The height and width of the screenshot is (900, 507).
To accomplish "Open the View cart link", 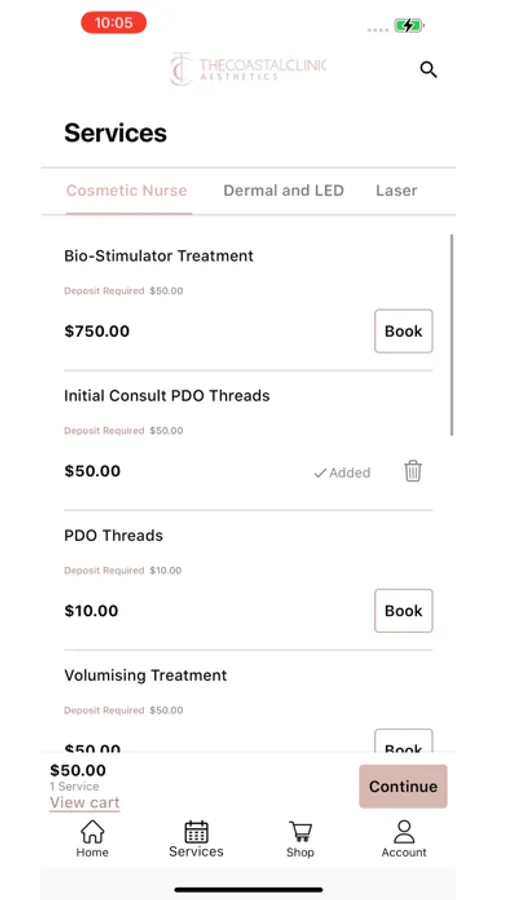I will [x=85, y=802].
